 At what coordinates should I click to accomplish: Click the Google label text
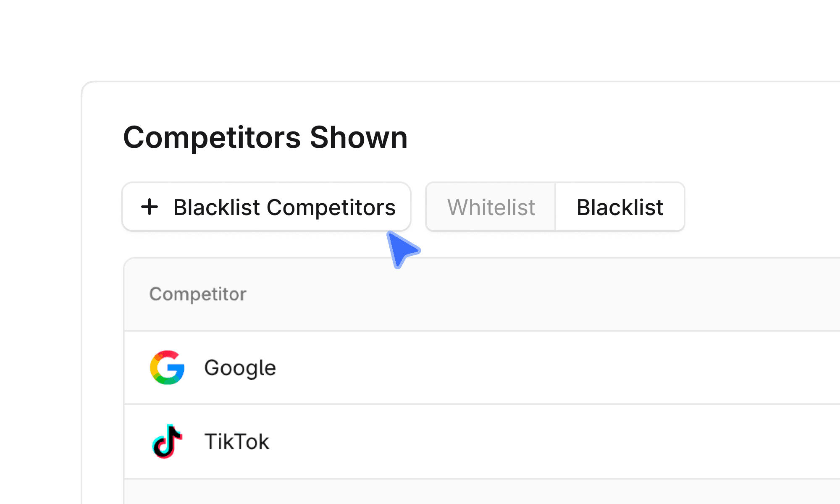(x=240, y=367)
